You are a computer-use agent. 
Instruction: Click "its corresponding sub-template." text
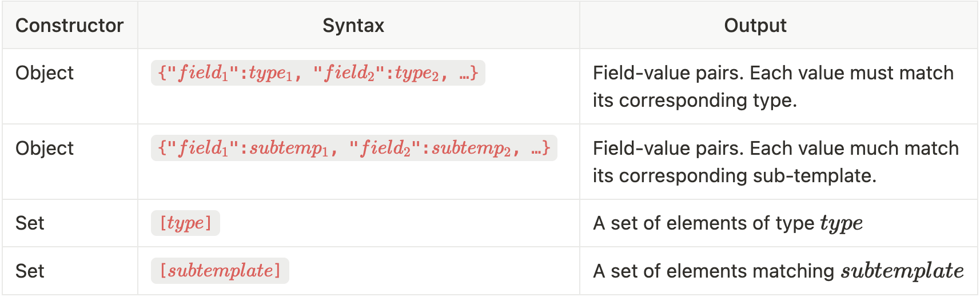[x=735, y=176]
